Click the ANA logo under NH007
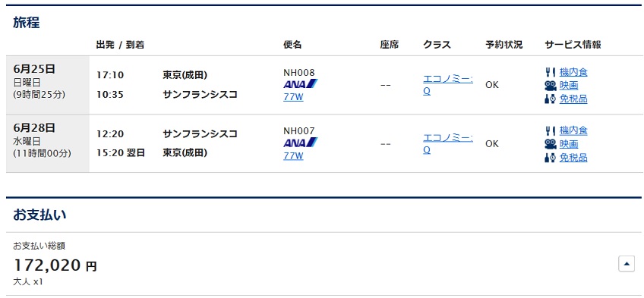Screen dimensions: 644x298 (x=300, y=143)
